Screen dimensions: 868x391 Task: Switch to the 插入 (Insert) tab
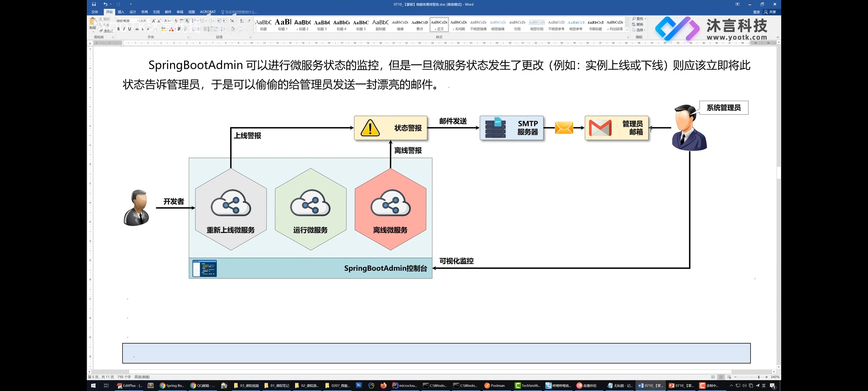pyautogui.click(x=121, y=12)
